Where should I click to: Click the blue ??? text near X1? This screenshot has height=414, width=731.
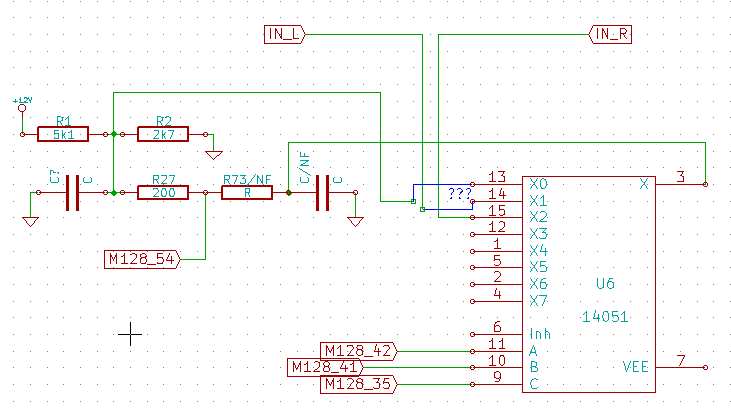(459, 194)
